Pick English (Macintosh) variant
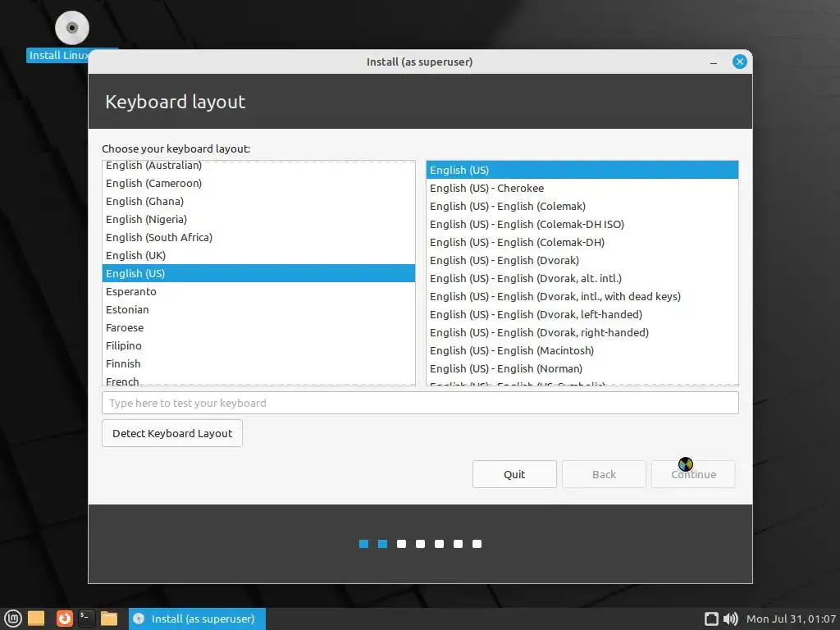The image size is (840, 630). tap(582, 350)
